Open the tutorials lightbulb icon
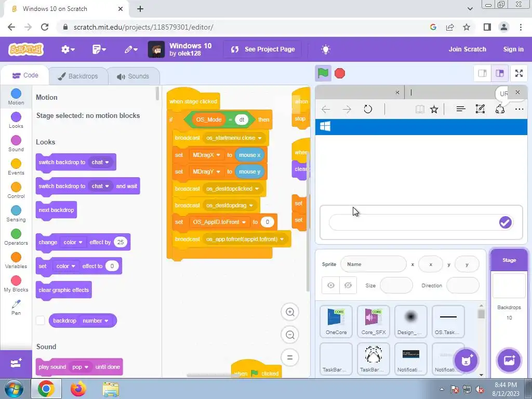Image resolution: width=532 pixels, height=399 pixels. tap(325, 49)
